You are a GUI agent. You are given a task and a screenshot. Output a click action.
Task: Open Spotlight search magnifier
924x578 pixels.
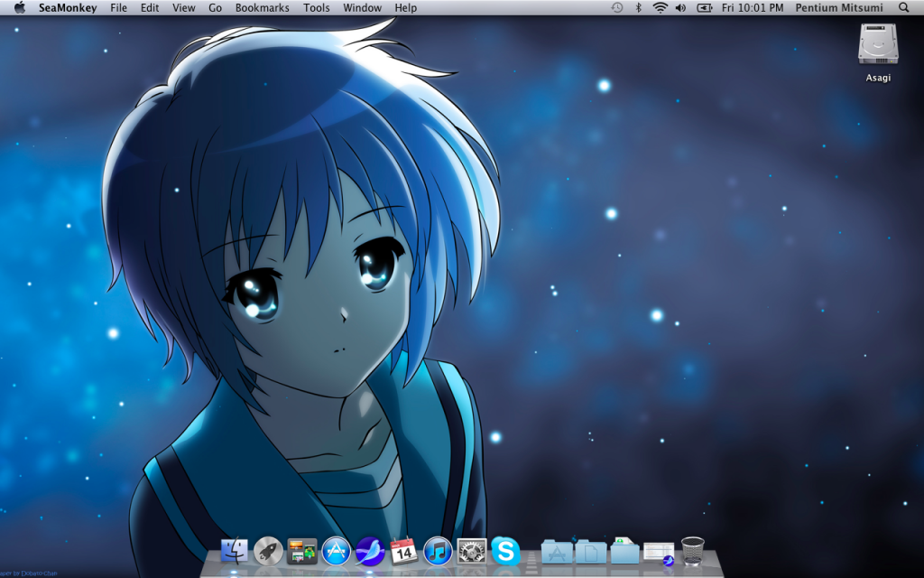(x=903, y=7)
